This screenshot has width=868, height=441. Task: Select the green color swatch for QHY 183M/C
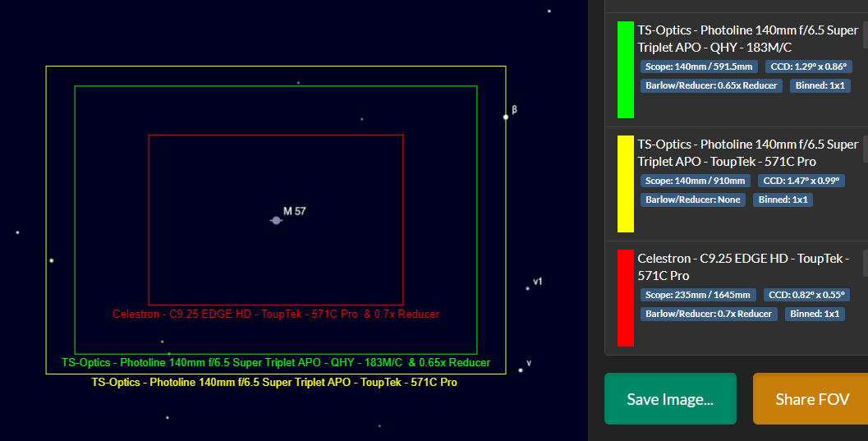[x=626, y=70]
